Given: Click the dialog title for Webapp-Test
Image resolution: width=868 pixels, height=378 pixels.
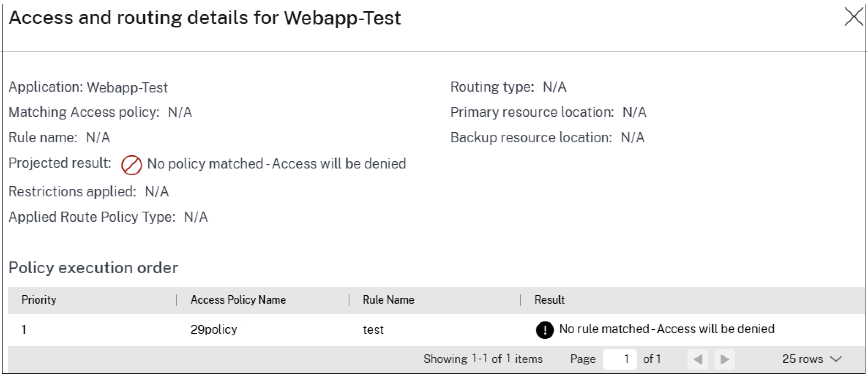Looking at the screenshot, I should click(x=205, y=18).
